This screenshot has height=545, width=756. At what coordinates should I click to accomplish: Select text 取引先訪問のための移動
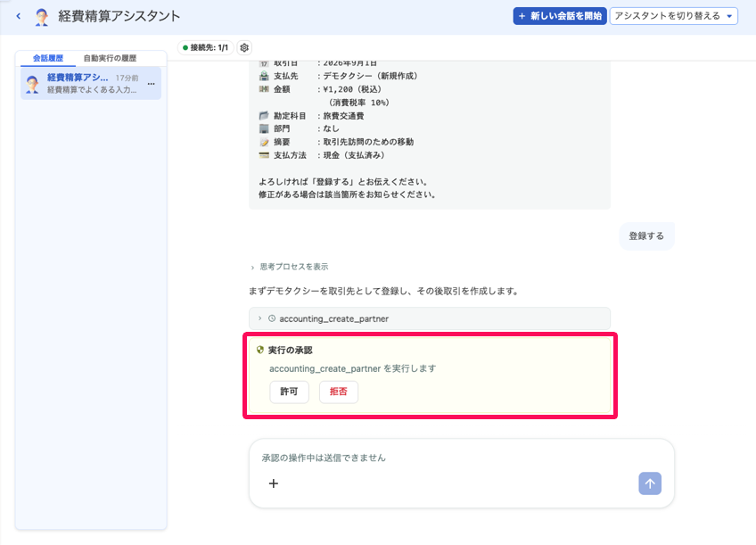tap(368, 142)
